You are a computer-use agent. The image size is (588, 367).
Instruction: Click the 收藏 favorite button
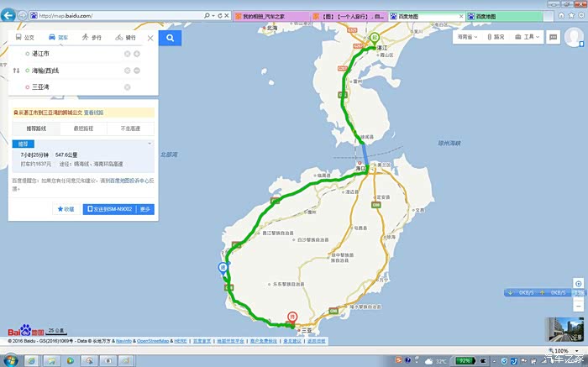(x=65, y=209)
